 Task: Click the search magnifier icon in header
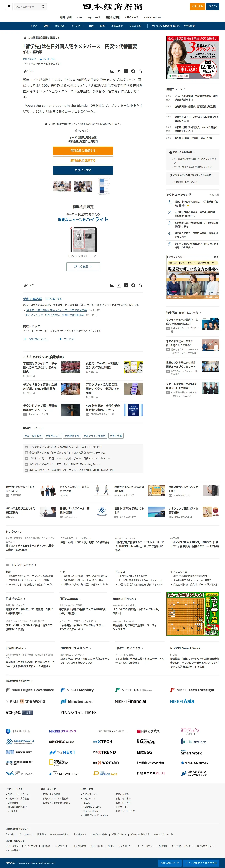tap(43, 6)
